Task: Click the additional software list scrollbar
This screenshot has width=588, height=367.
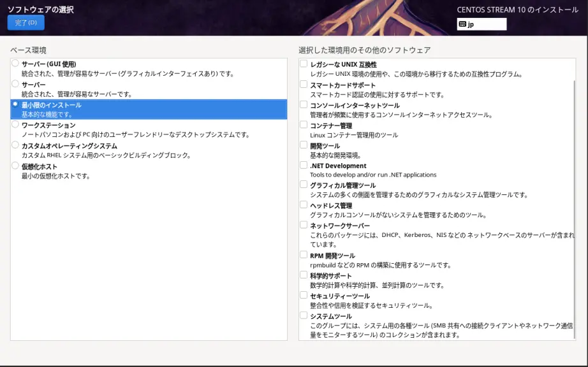Action: [574, 210]
